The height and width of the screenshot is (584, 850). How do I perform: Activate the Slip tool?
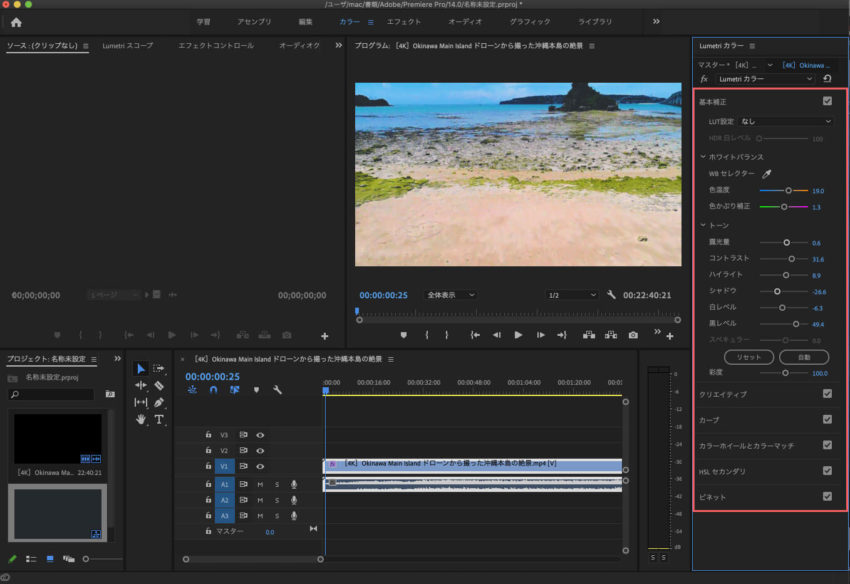click(140, 402)
